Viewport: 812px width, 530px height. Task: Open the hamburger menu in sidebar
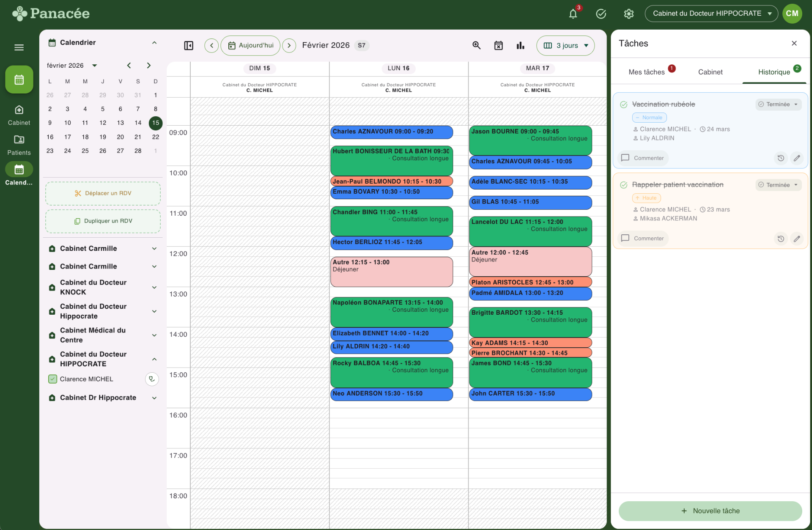pyautogui.click(x=19, y=47)
